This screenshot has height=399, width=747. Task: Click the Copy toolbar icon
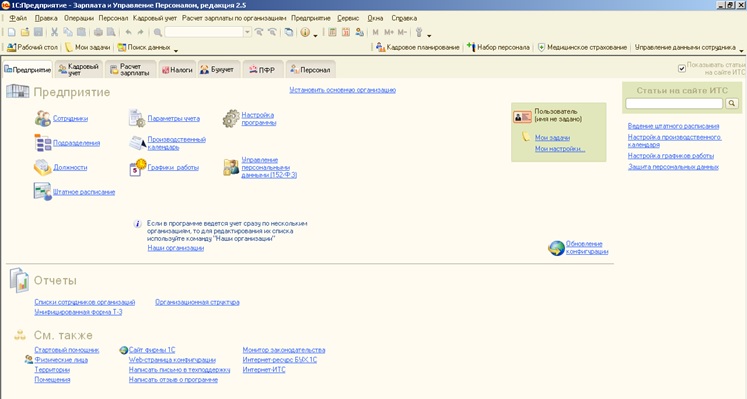coord(68,32)
